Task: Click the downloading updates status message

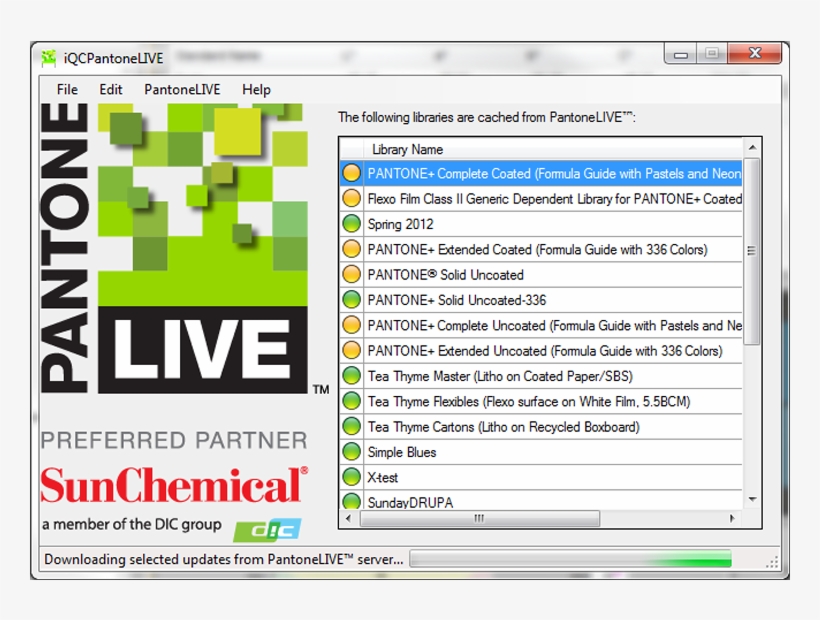Action: (223, 559)
